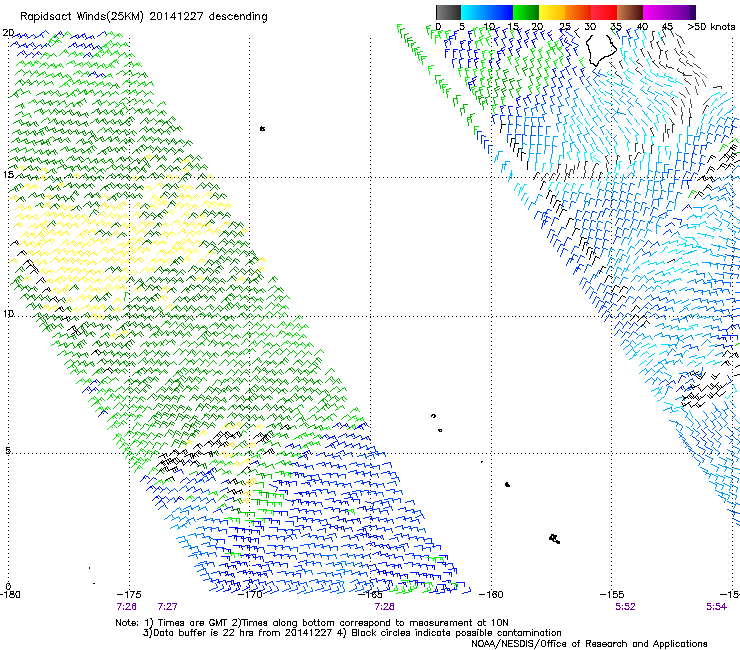The height and width of the screenshot is (650, 740).
Task: Click the latitude '20' label on left axis
Action: pyautogui.click(x=8, y=33)
